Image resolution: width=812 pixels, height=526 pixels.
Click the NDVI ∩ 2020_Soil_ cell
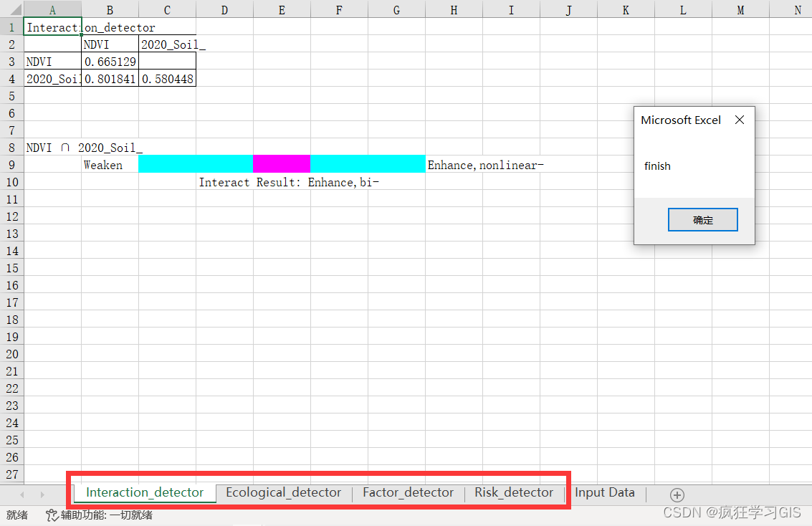point(52,148)
